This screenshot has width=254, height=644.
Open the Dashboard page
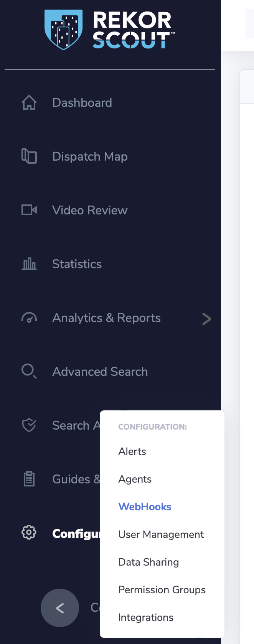click(x=82, y=102)
